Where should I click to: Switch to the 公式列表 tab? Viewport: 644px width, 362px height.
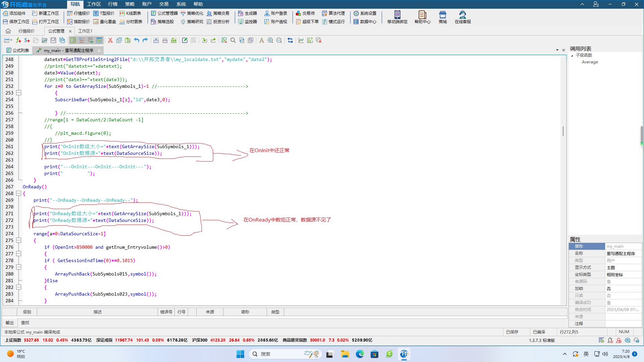tap(18, 50)
